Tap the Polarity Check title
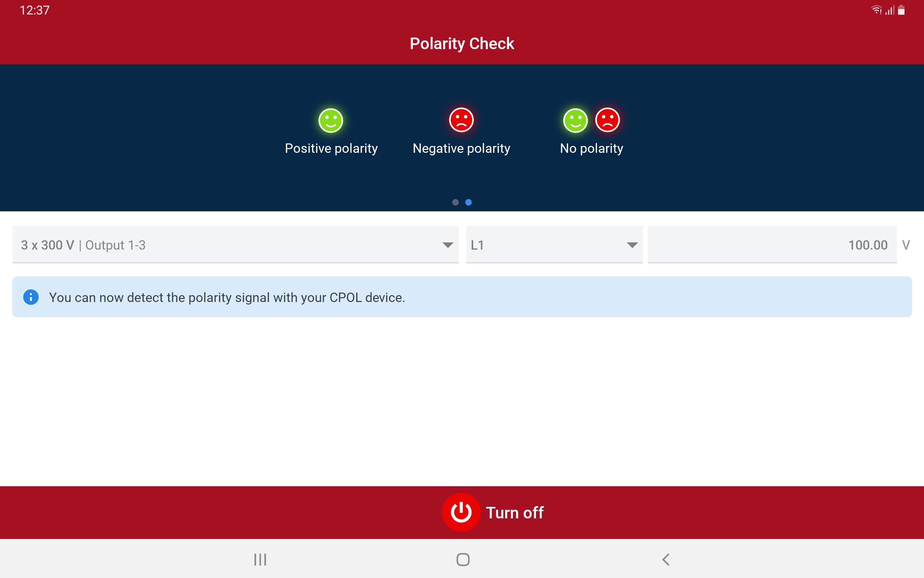This screenshot has width=924, height=578. 462,44
